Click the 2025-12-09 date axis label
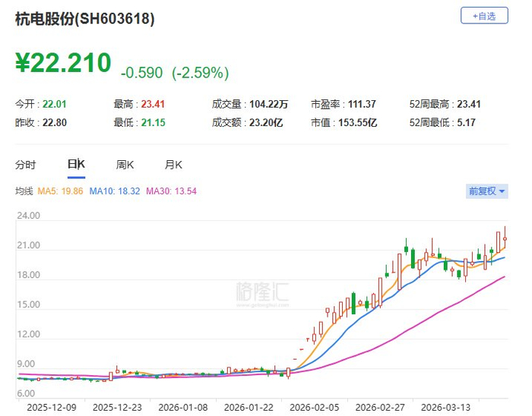This screenshot has height=416, width=532. (x=52, y=407)
